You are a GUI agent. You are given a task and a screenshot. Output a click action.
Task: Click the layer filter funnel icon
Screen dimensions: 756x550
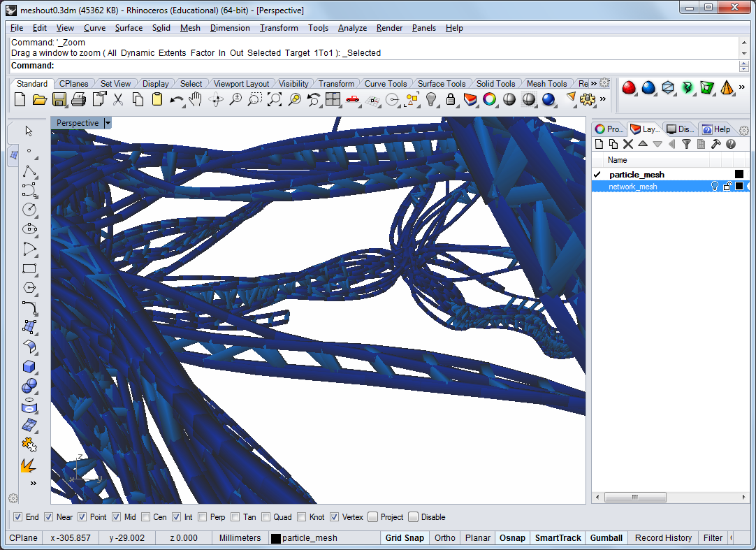tap(686, 144)
